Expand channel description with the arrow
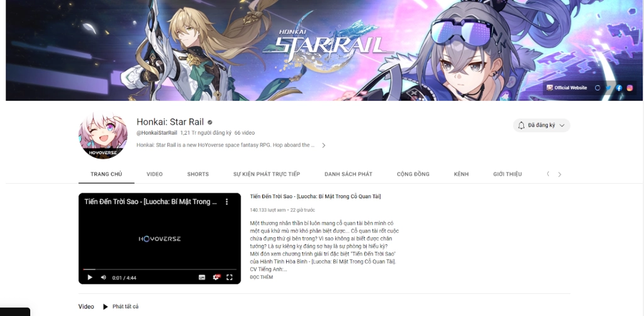The image size is (644, 316). pos(324,145)
